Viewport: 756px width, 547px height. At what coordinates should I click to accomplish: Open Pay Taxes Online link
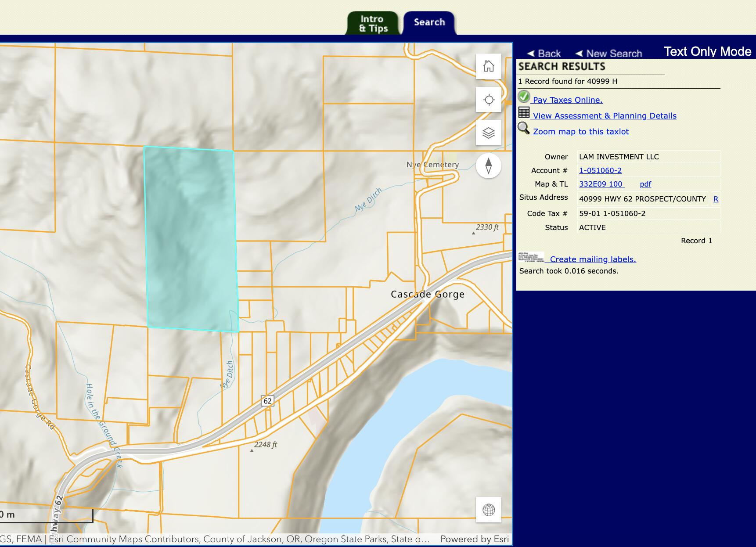tap(567, 100)
